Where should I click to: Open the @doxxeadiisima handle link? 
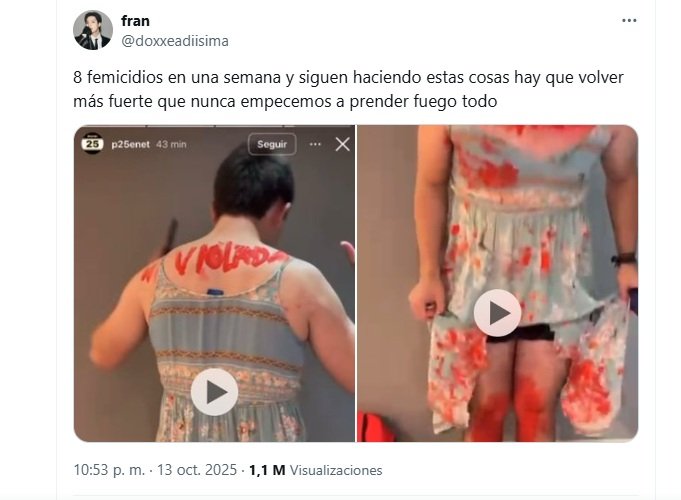175,41
